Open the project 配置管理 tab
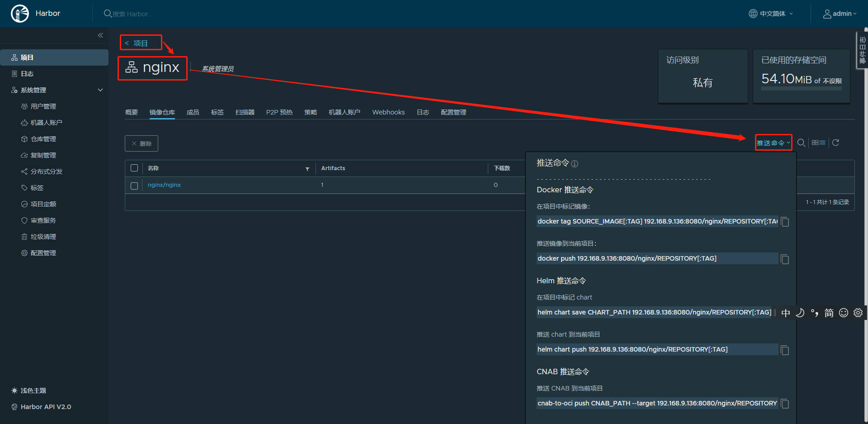The height and width of the screenshot is (424, 868). click(x=453, y=112)
